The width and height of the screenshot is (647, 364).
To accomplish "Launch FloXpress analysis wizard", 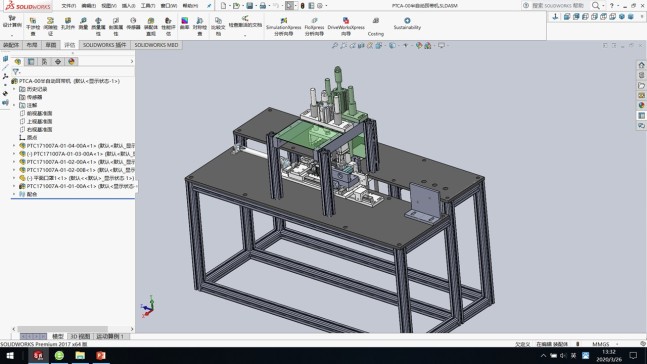I will 314,26.
